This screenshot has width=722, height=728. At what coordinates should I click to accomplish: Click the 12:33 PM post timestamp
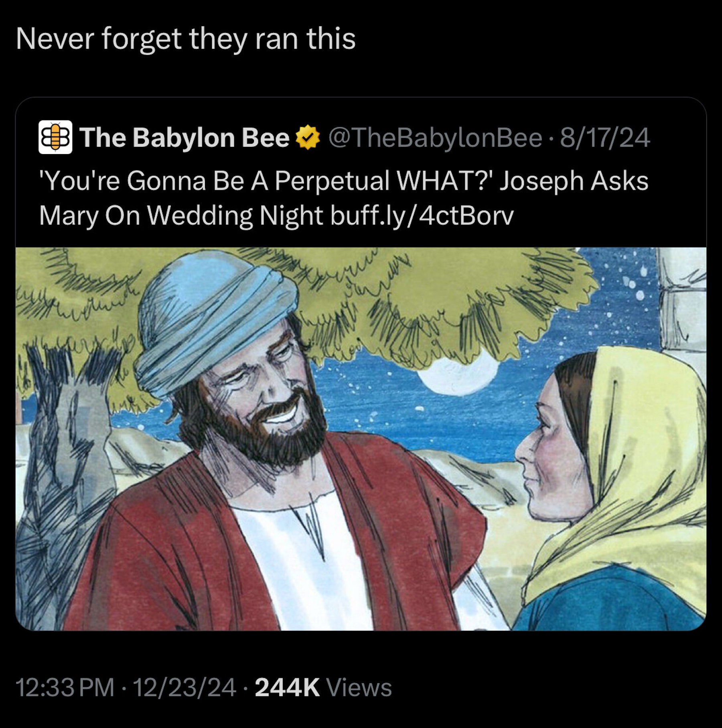coord(65,687)
